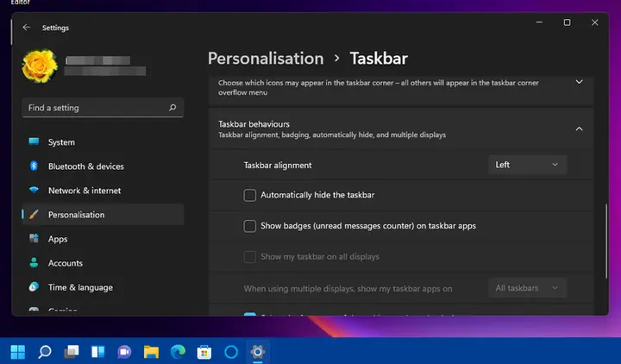Click the yellow rose profile picture
The image size is (621, 364).
[x=40, y=66]
